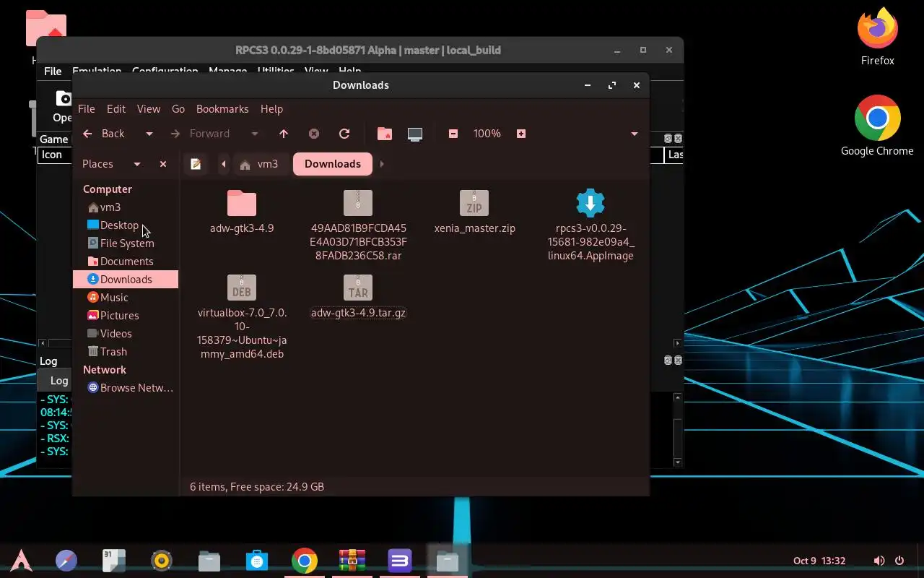Open the File menu in Downloads window
924x578 pixels.
click(x=87, y=109)
